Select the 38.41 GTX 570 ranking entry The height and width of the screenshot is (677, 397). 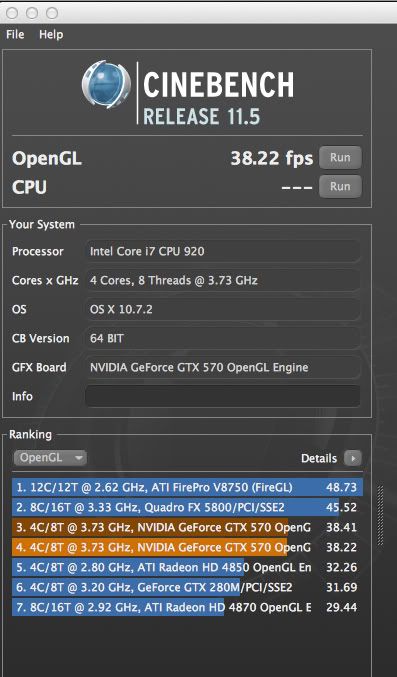pyautogui.click(x=187, y=527)
